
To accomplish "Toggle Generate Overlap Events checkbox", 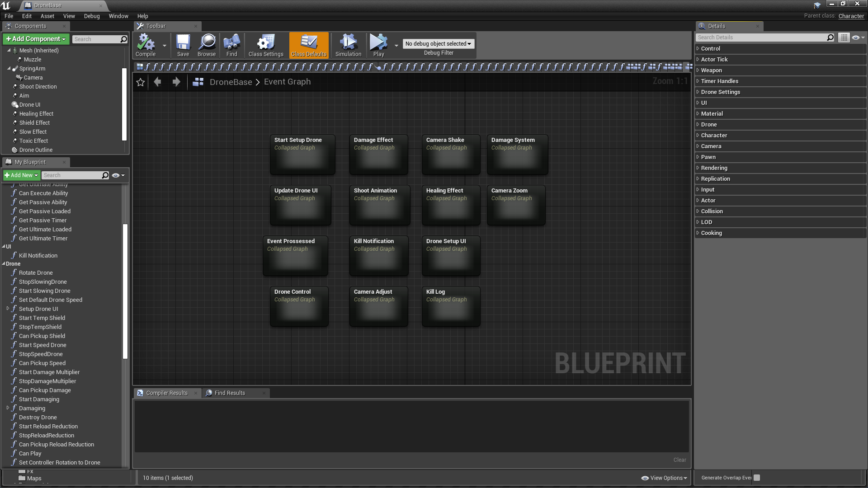I will click(x=757, y=478).
